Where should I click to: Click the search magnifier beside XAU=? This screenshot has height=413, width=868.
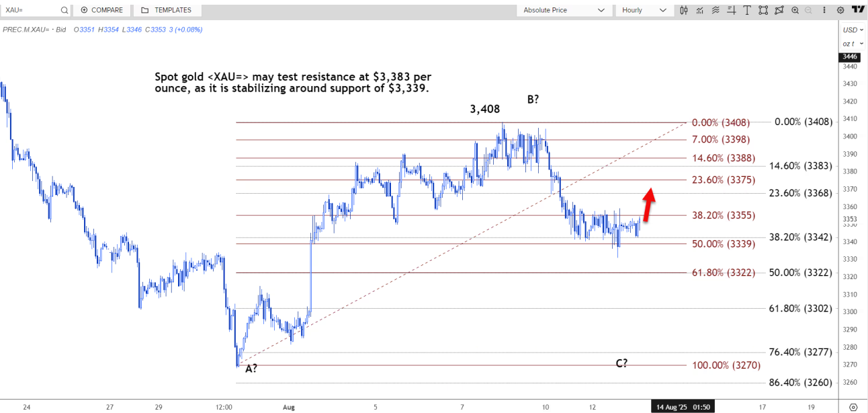(64, 10)
